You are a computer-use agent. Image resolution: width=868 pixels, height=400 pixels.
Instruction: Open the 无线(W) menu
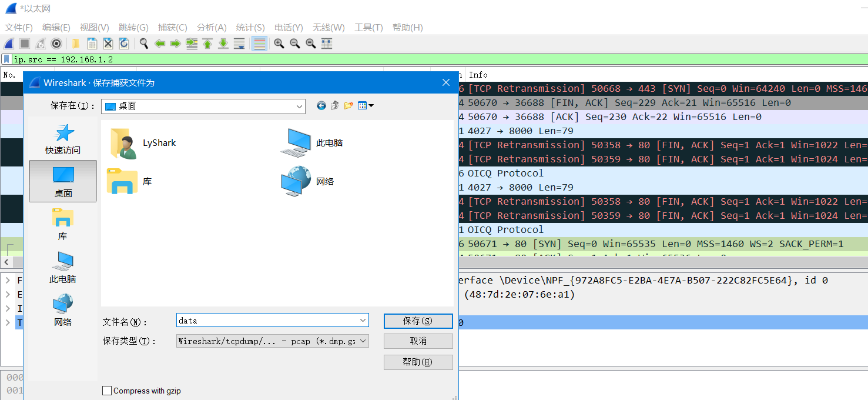[329, 28]
